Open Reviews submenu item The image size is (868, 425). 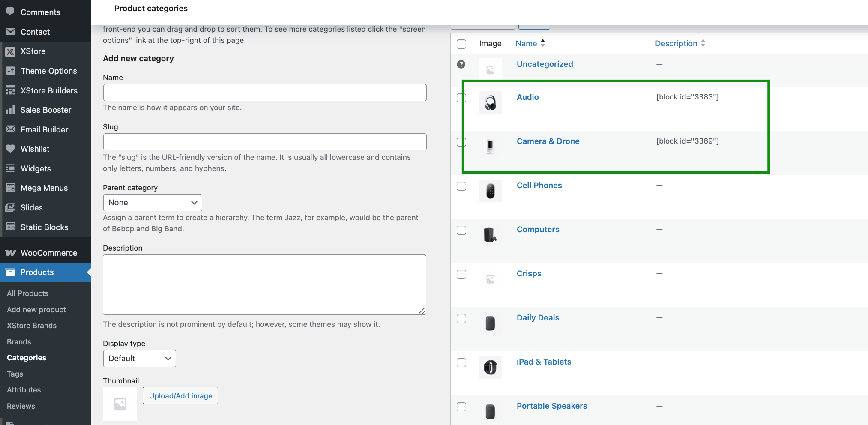21,406
